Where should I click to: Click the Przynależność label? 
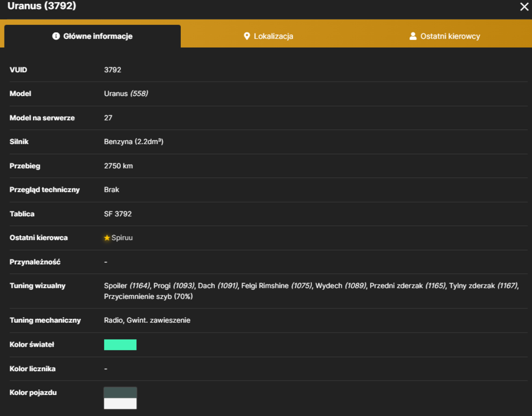click(x=35, y=262)
